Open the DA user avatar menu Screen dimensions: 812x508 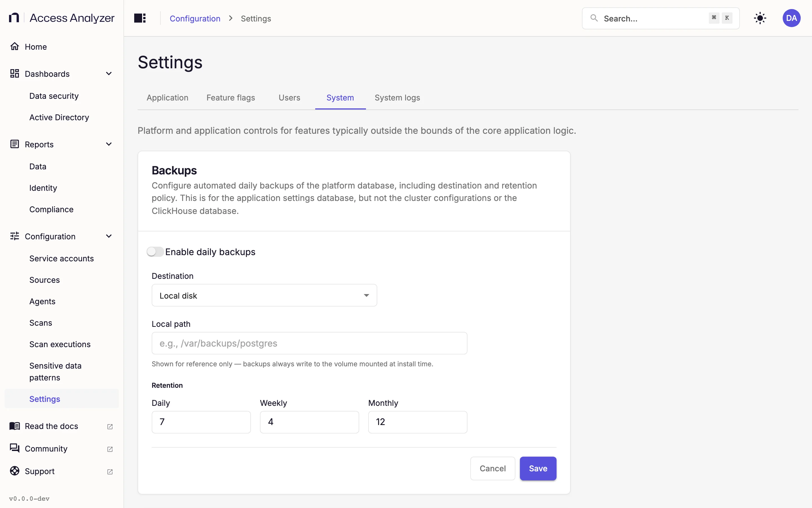pos(791,18)
